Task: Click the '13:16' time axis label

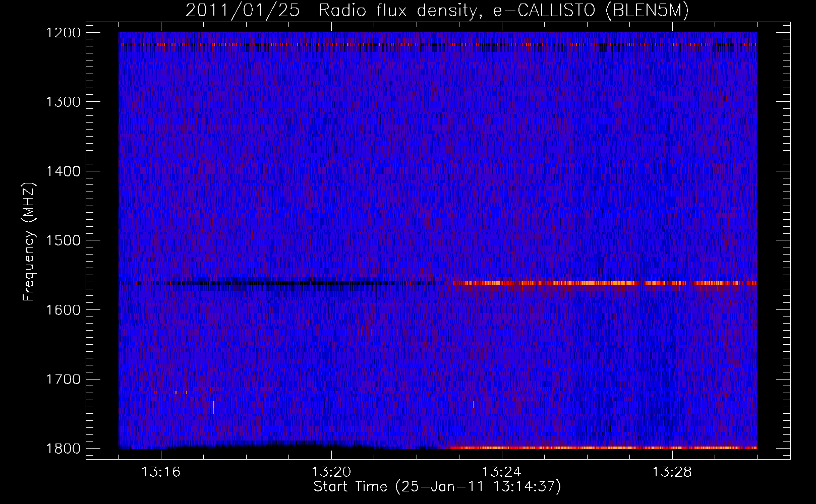Action: point(161,472)
